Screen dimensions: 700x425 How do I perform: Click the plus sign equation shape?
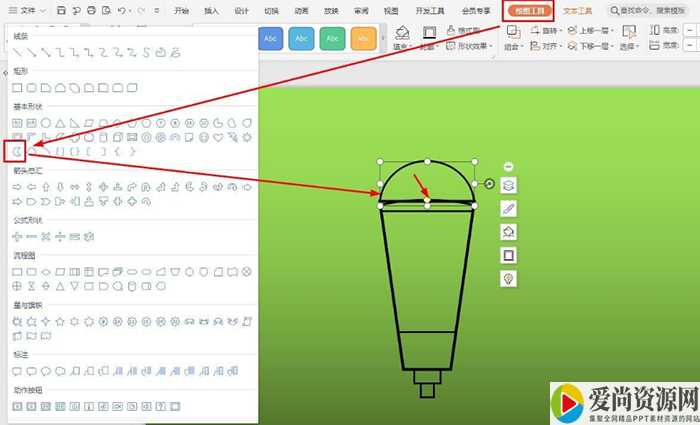(17, 236)
